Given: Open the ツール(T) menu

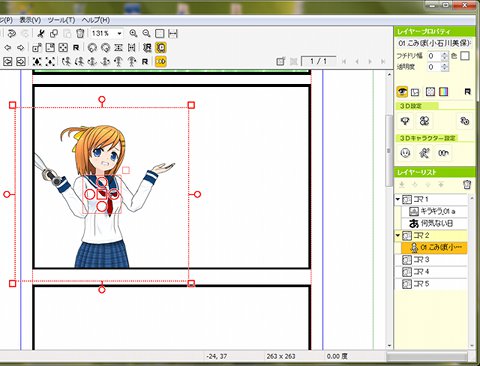Looking at the screenshot, I should [61, 20].
